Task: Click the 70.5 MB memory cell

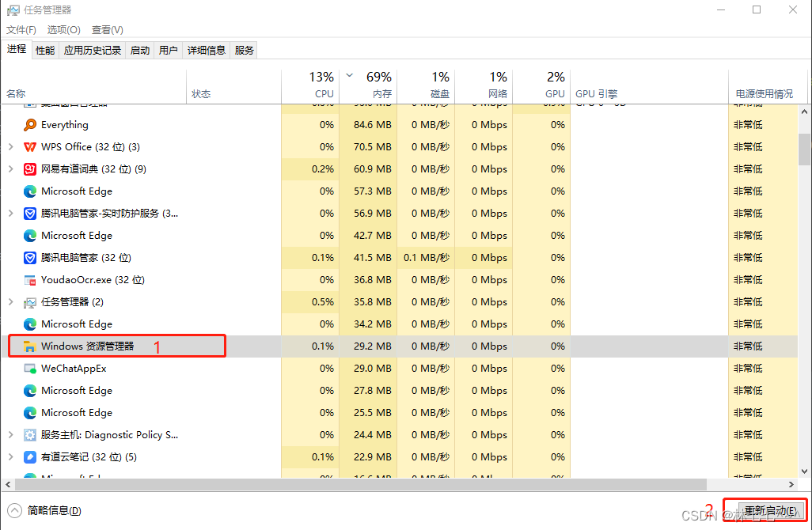Action: (x=368, y=147)
